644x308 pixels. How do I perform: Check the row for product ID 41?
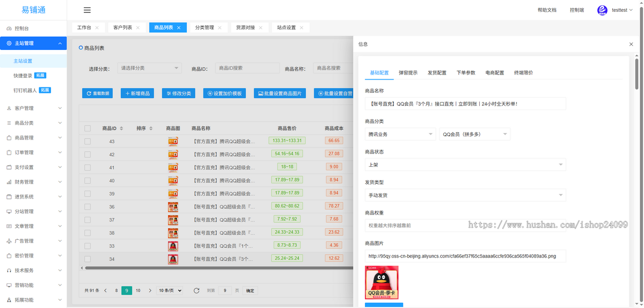pyautogui.click(x=87, y=167)
